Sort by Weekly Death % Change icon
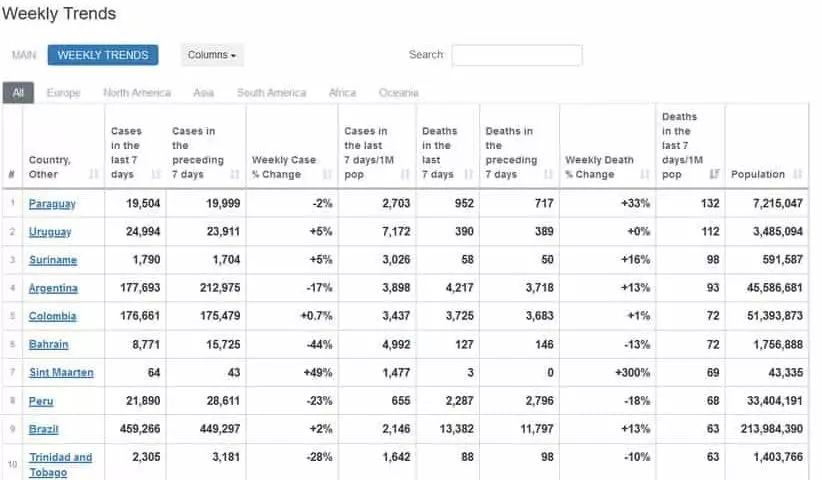Image resolution: width=822 pixels, height=480 pixels. click(645, 174)
